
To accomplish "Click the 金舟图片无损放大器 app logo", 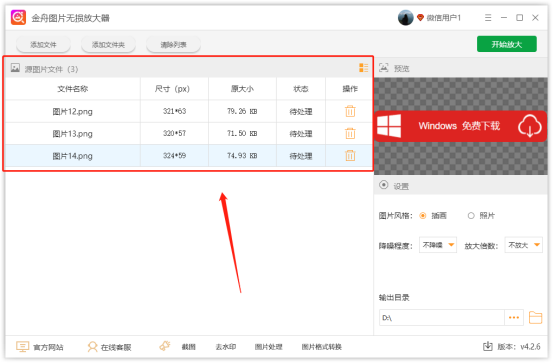I will point(18,17).
